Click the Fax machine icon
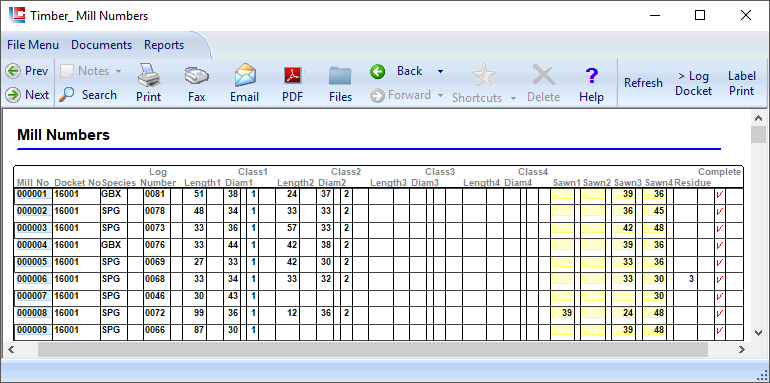Screen dimensions: 770x383 pos(196,76)
